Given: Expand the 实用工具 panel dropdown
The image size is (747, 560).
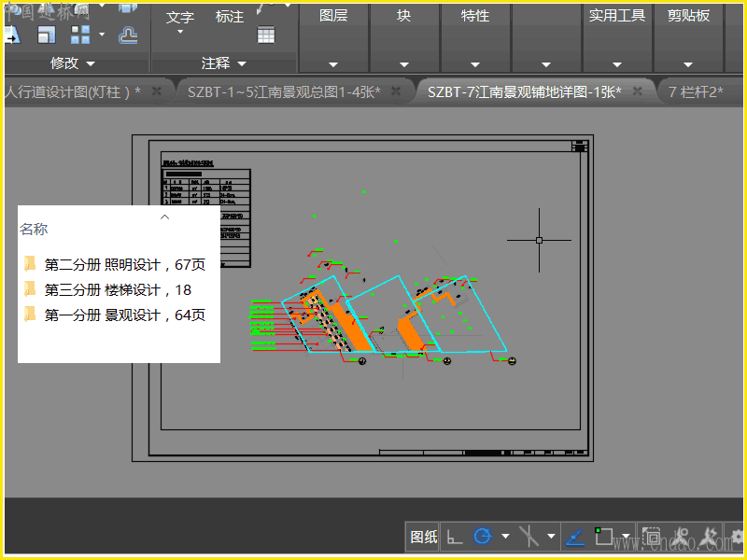Looking at the screenshot, I should click(617, 64).
